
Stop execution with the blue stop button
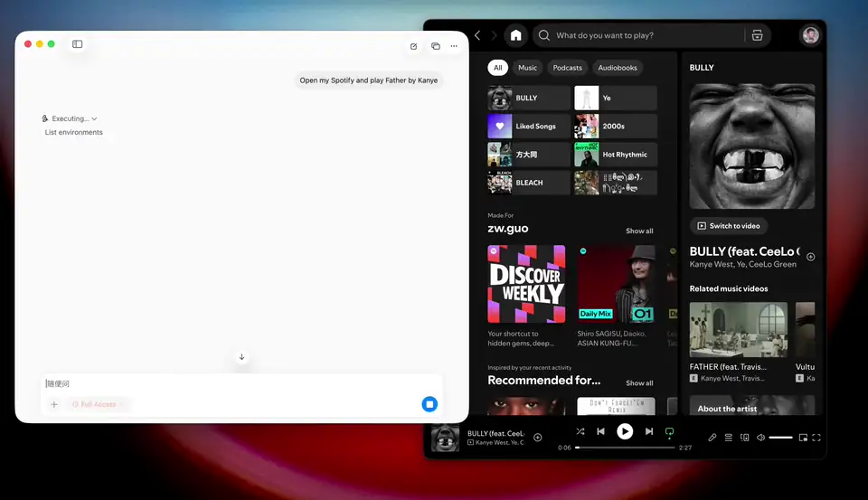(x=429, y=404)
